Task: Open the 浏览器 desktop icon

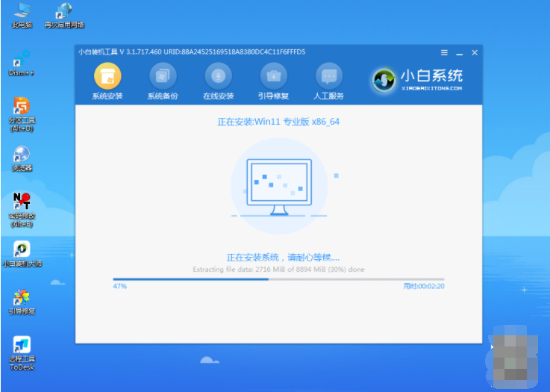Action: coord(22,158)
